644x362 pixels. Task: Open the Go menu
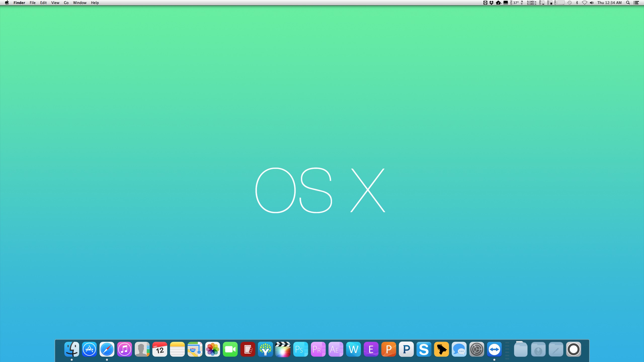(66, 3)
